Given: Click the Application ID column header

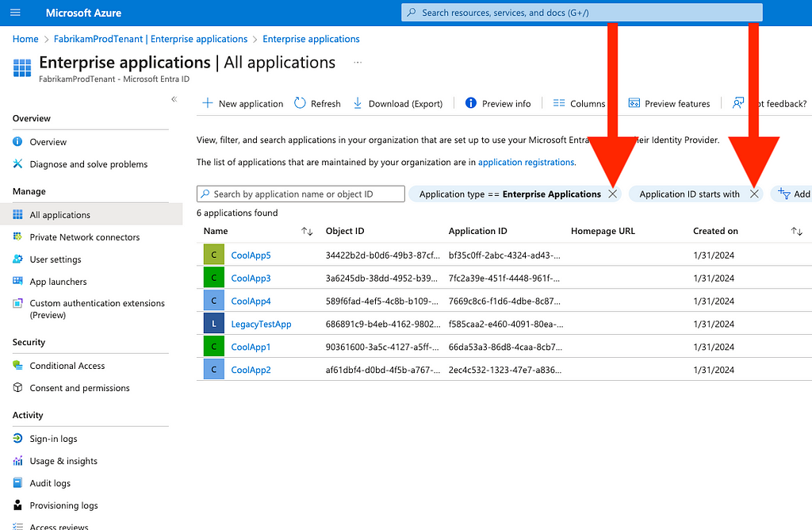Looking at the screenshot, I should pos(478,231).
